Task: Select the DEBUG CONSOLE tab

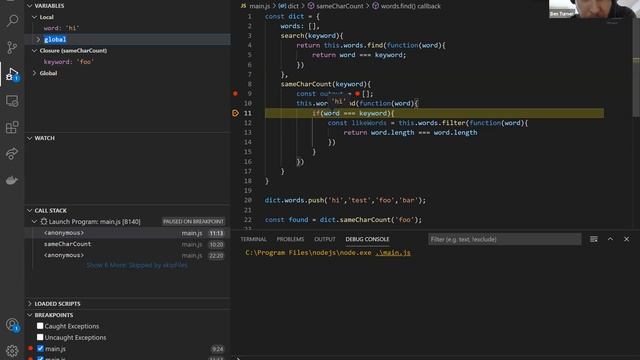Action: tap(367, 239)
